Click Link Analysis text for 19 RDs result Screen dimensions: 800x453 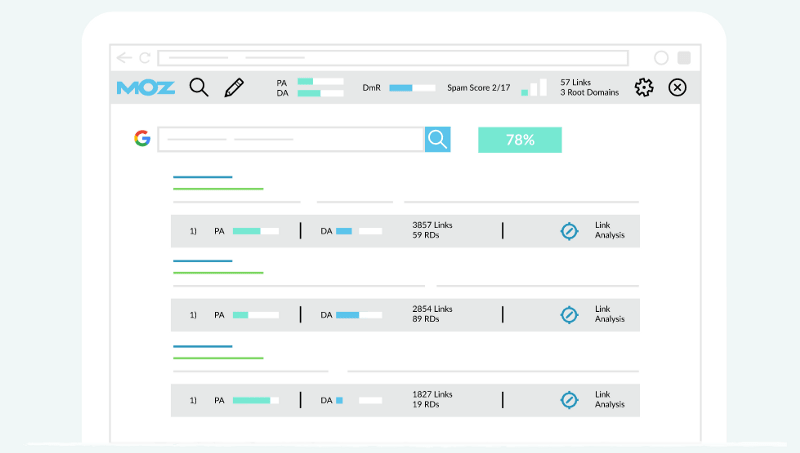pos(610,399)
